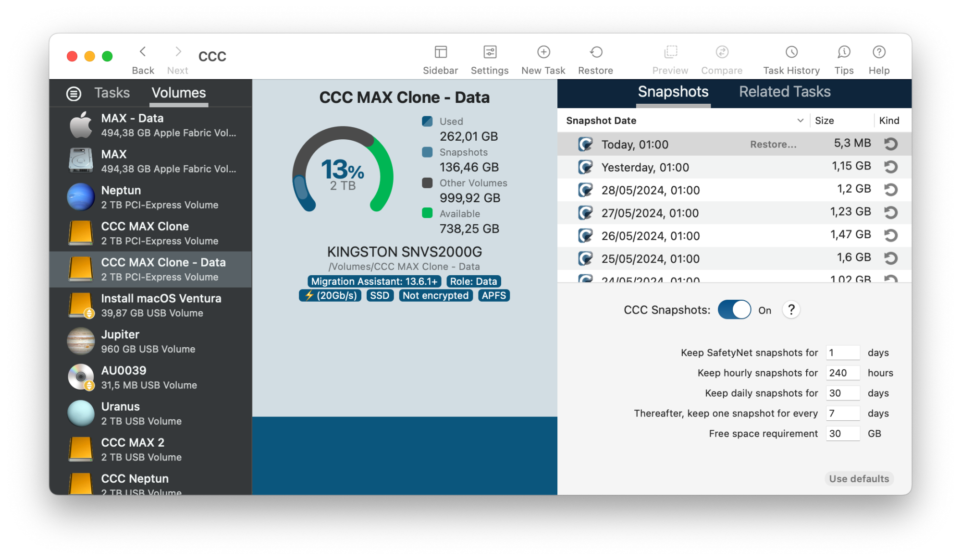Click Restore... on Today snapshot
This screenshot has height=560, width=961.
(773, 145)
